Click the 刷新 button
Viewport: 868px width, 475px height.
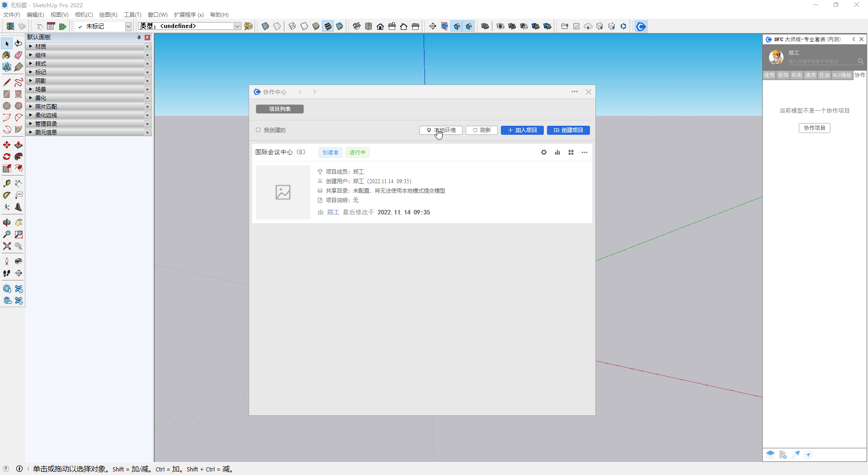click(x=481, y=130)
